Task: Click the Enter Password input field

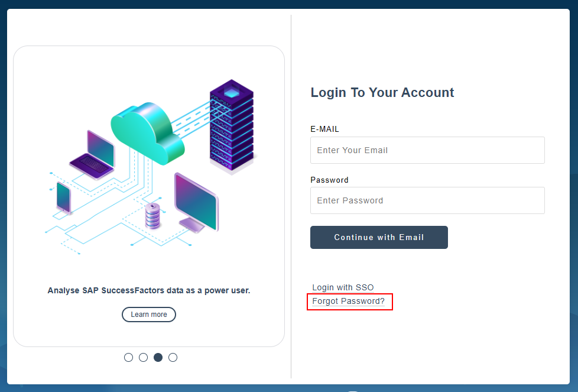Action: [x=427, y=200]
